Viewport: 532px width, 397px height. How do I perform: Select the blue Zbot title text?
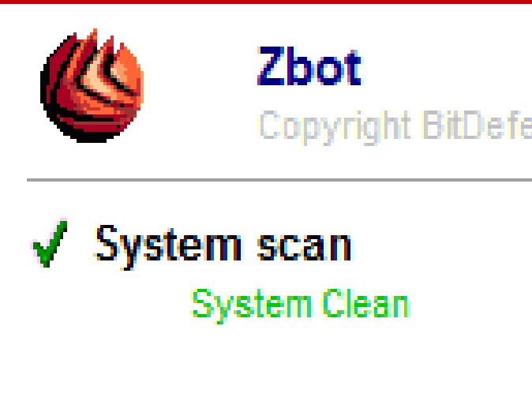(x=309, y=66)
